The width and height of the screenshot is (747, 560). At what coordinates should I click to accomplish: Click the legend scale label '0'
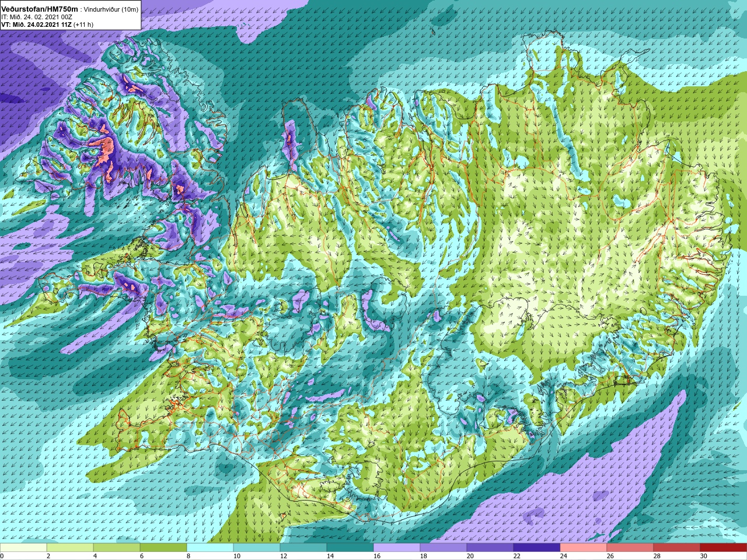pyautogui.click(x=2, y=556)
